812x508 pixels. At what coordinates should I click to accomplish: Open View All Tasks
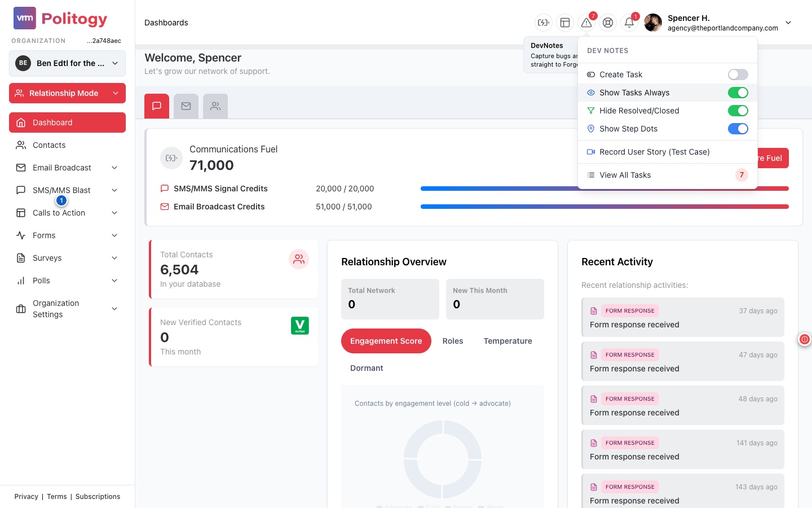(x=668, y=175)
